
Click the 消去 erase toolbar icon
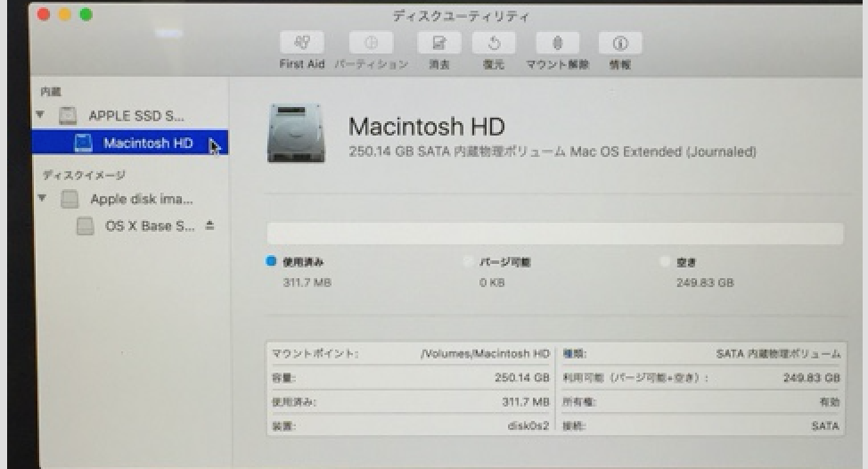point(439,43)
